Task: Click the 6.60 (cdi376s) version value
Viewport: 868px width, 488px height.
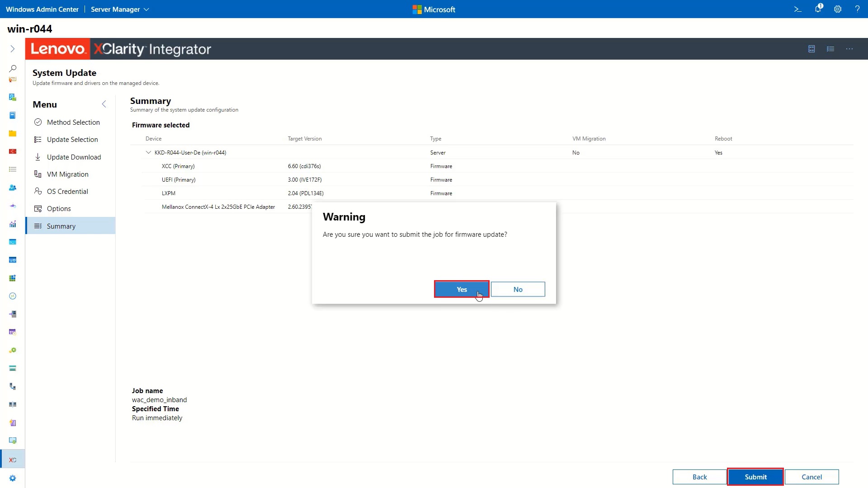Action: pyautogui.click(x=304, y=166)
